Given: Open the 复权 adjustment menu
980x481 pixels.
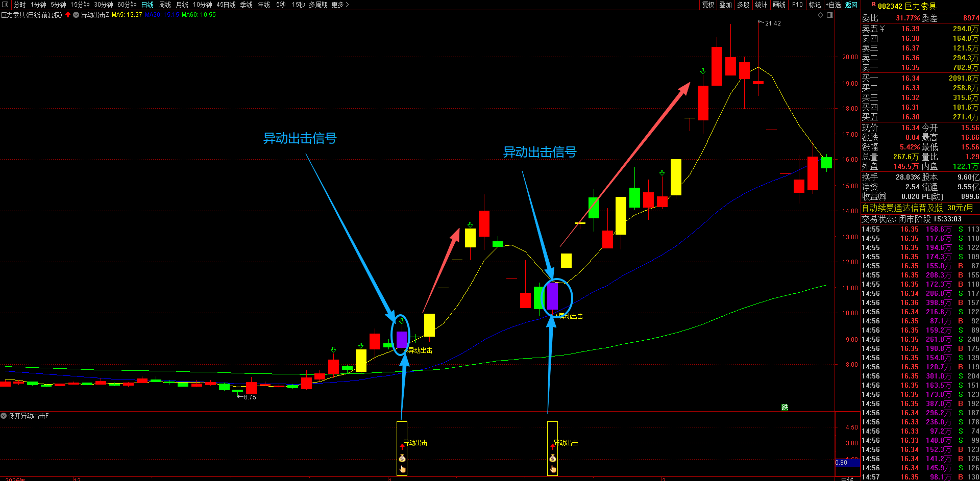Looking at the screenshot, I should [708, 5].
